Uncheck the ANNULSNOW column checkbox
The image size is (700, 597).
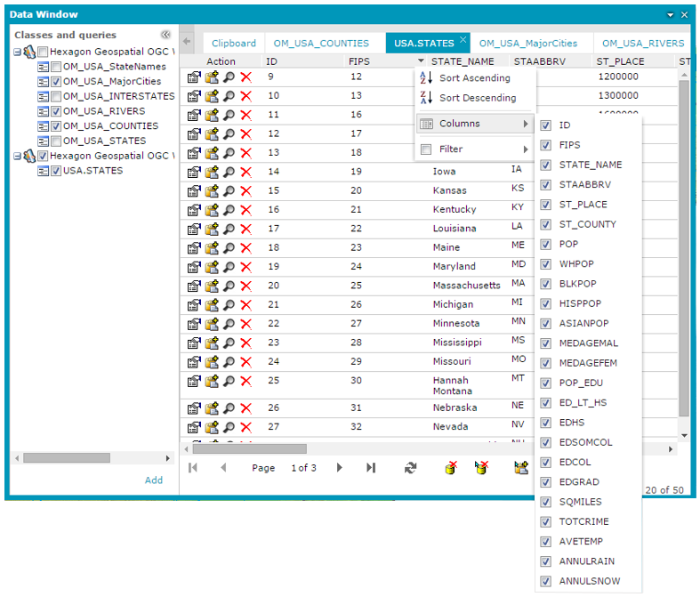pos(545,581)
